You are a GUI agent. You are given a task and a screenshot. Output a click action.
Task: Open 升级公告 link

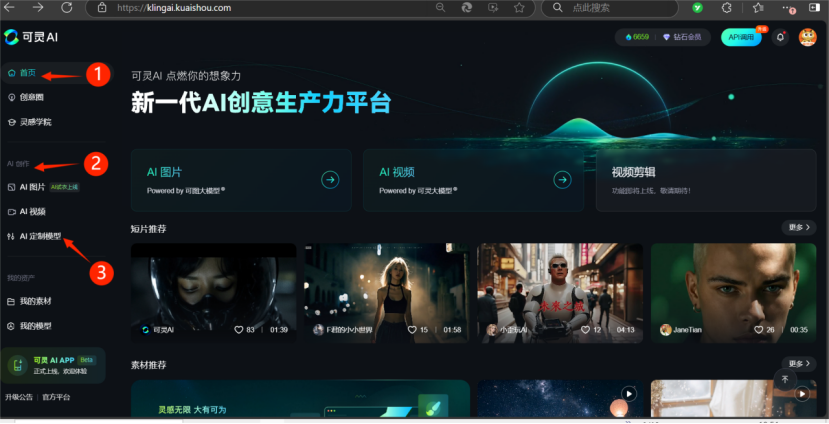click(19, 397)
